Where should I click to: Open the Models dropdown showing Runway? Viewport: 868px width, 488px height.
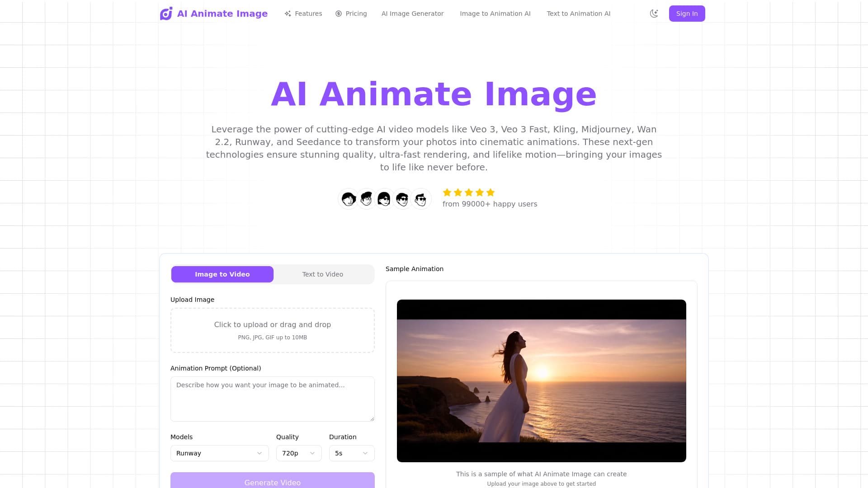pos(219,453)
